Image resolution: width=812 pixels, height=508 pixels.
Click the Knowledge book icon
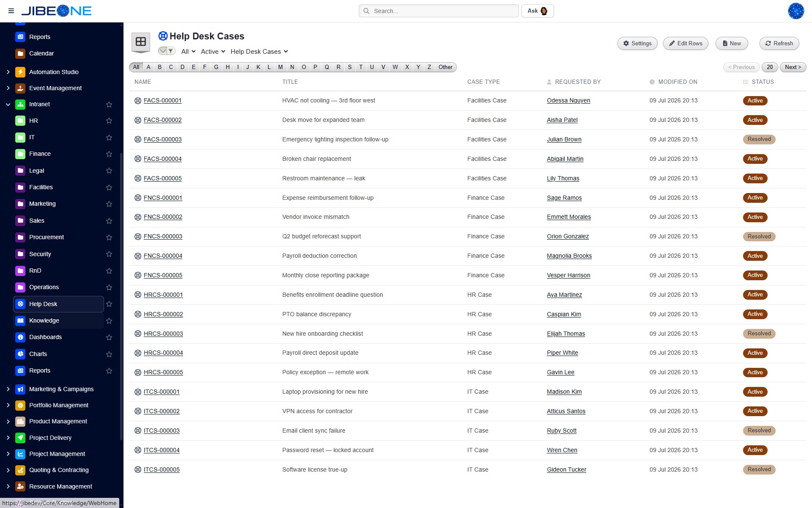click(20, 320)
